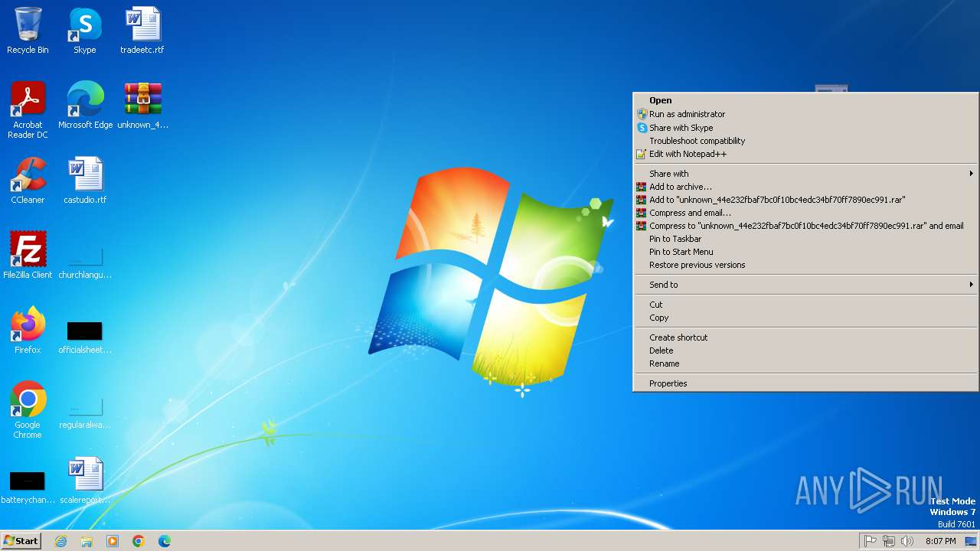The width and height of the screenshot is (980, 551).
Task: Choose Copy in the context menu
Action: (805, 318)
